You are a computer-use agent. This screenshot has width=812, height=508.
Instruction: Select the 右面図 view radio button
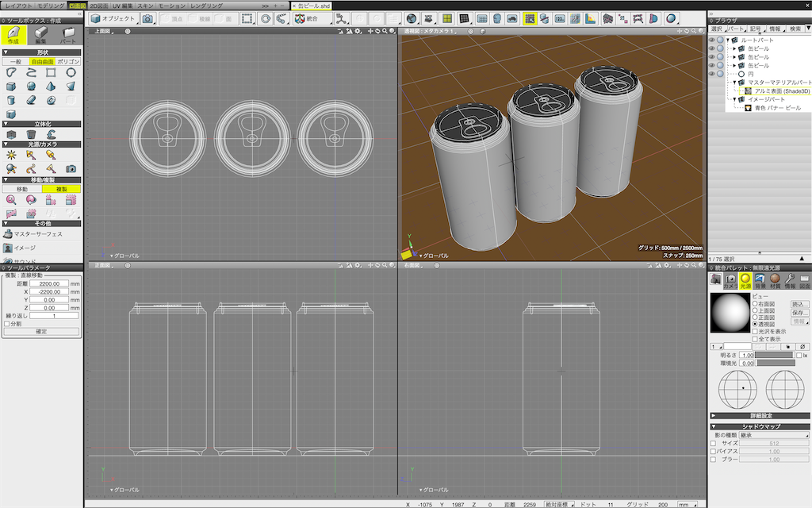point(755,304)
